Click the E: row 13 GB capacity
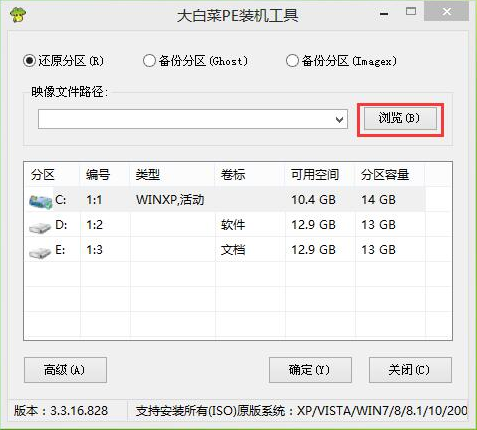477x430 pixels. coord(379,250)
